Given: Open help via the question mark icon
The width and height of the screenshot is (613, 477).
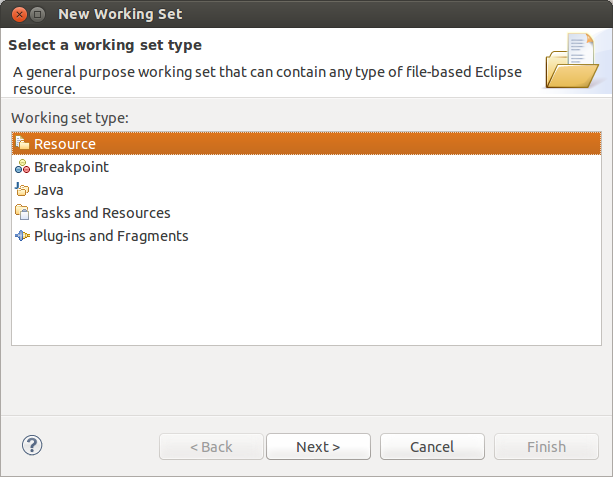Looking at the screenshot, I should (x=32, y=445).
